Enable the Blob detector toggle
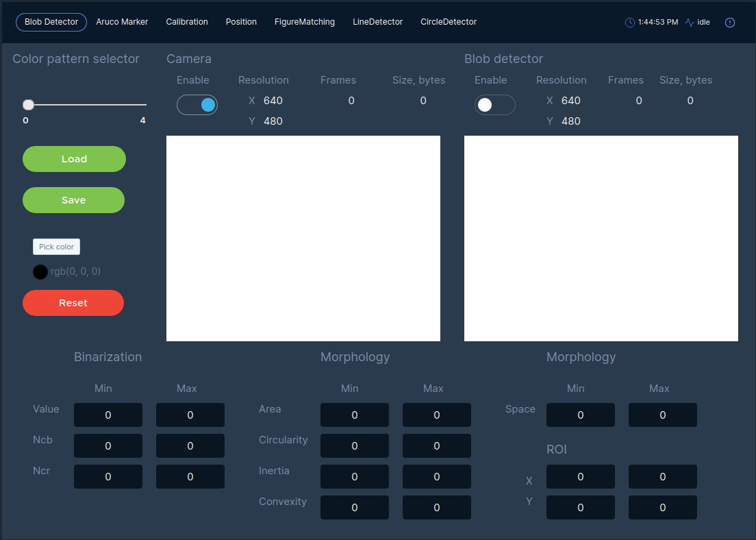The image size is (756, 540). point(494,105)
